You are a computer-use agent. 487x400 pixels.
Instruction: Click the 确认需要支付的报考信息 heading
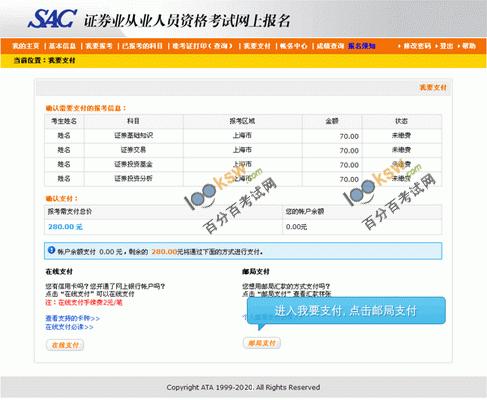point(86,108)
